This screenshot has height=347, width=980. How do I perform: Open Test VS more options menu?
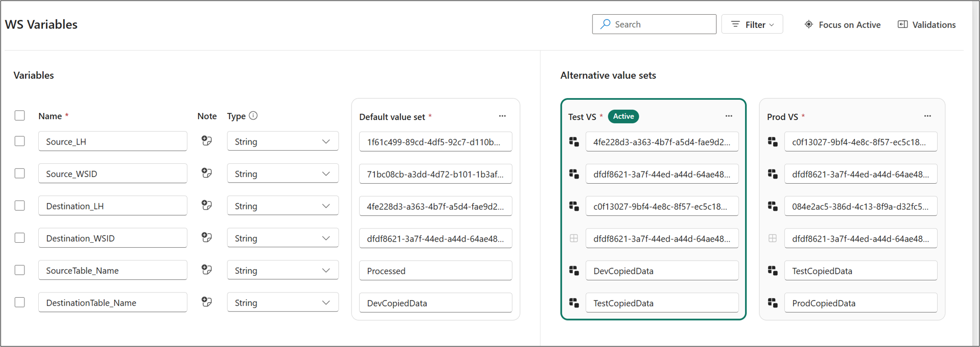729,116
